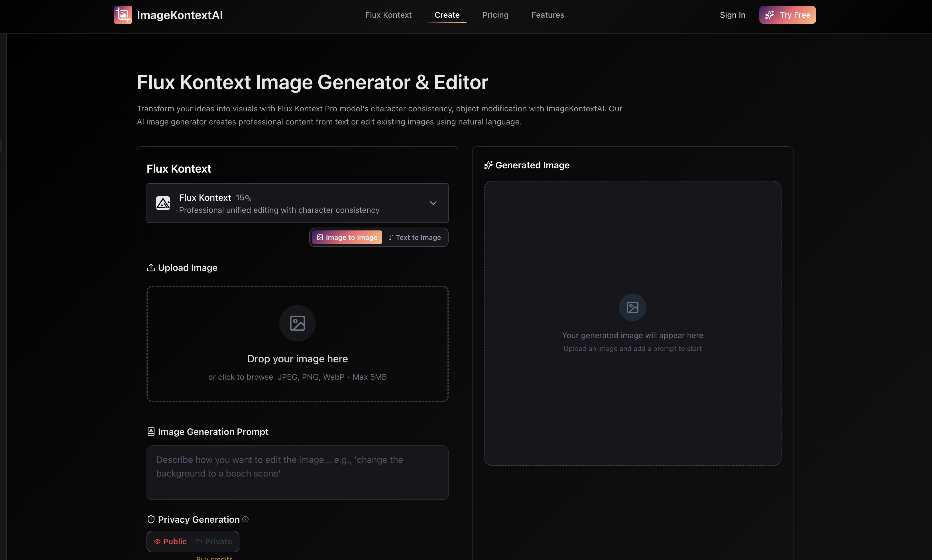This screenshot has width=932, height=560.
Task: Click the Buy credits link
Action: [x=214, y=558]
